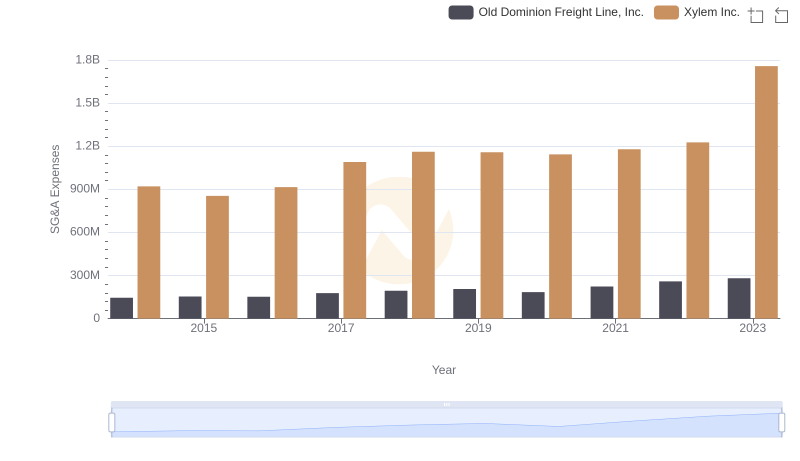The height and width of the screenshot is (461, 800).
Task: Click the 300M y-axis label
Action: 85,275
